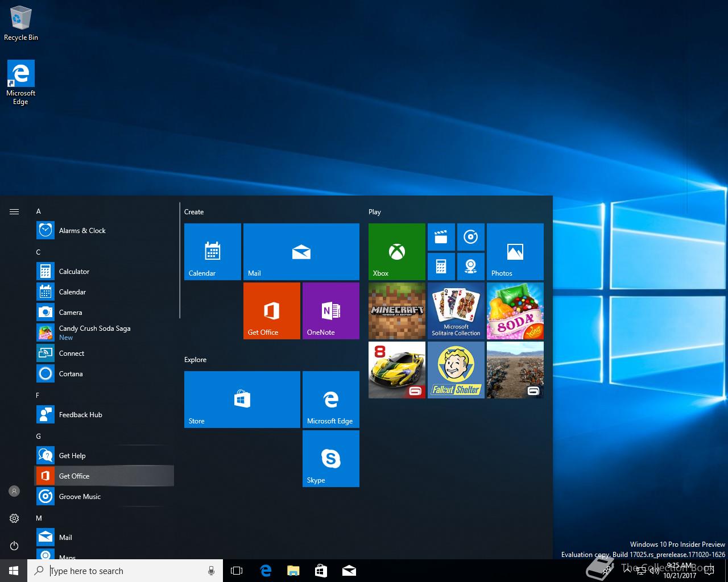
Task: Open the small Movies & TV clapperboard tile
Action: [441, 237]
